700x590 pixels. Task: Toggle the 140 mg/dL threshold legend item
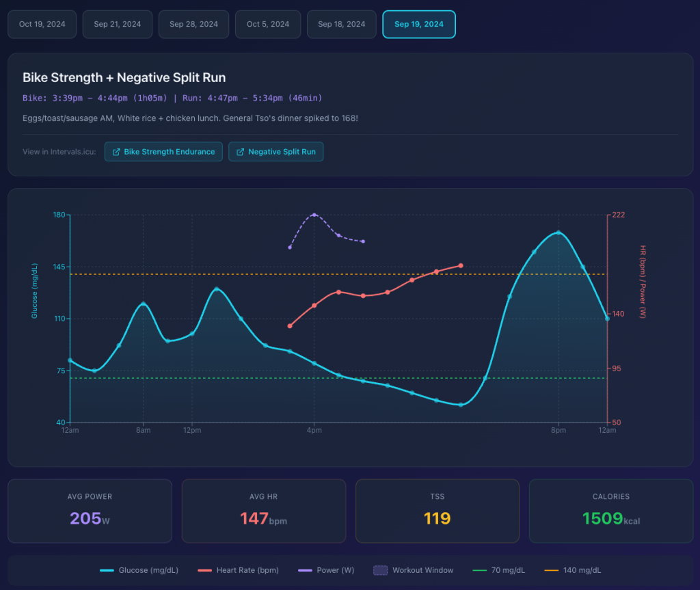(x=572, y=570)
